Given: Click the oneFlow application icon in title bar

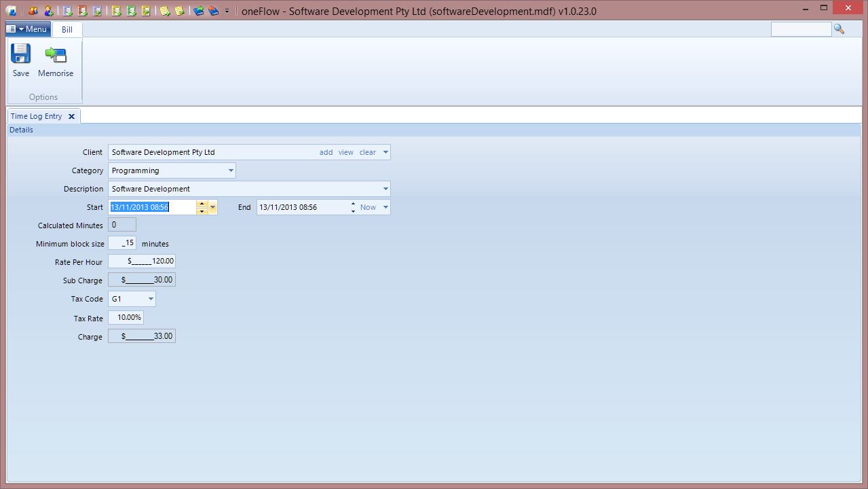Looking at the screenshot, I should click(x=11, y=11).
